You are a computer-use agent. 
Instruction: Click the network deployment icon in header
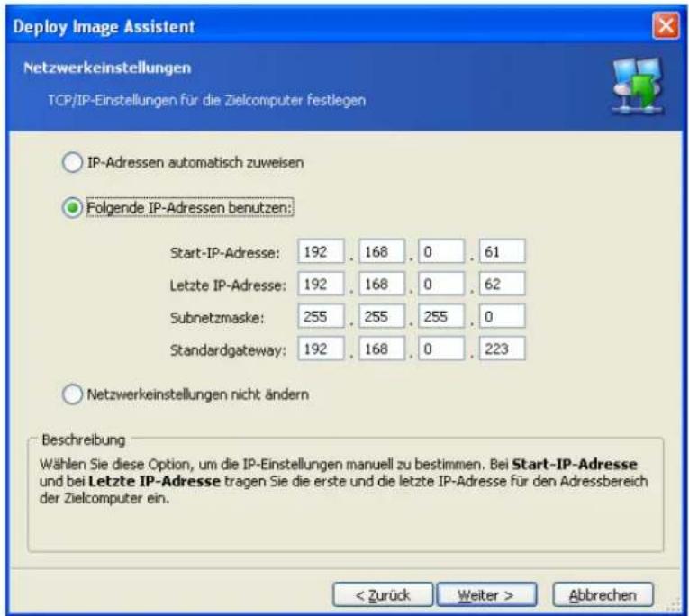(x=638, y=86)
